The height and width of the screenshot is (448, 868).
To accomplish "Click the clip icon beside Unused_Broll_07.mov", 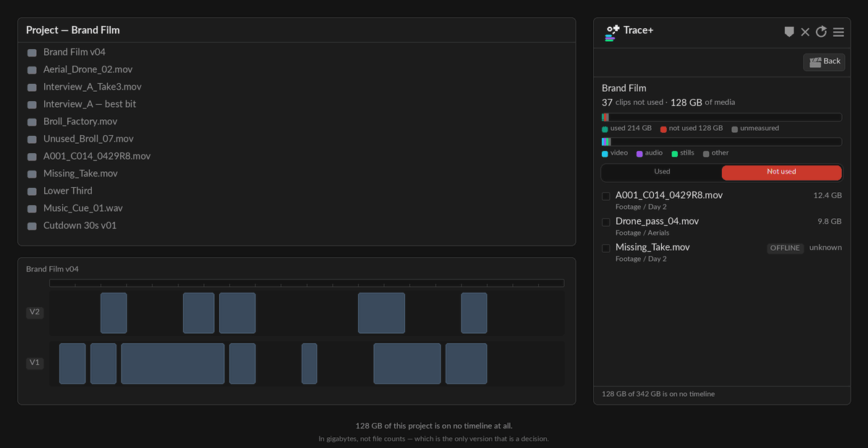I will tap(32, 139).
